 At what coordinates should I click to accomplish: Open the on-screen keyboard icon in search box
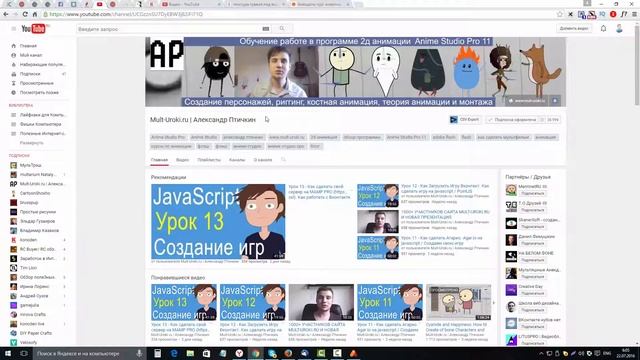pos(266,29)
